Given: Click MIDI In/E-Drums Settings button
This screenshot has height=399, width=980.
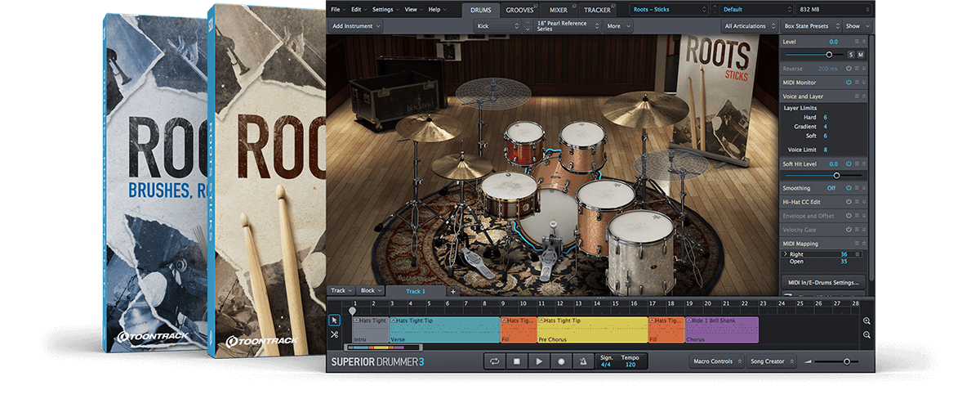Looking at the screenshot, I should 823,282.
